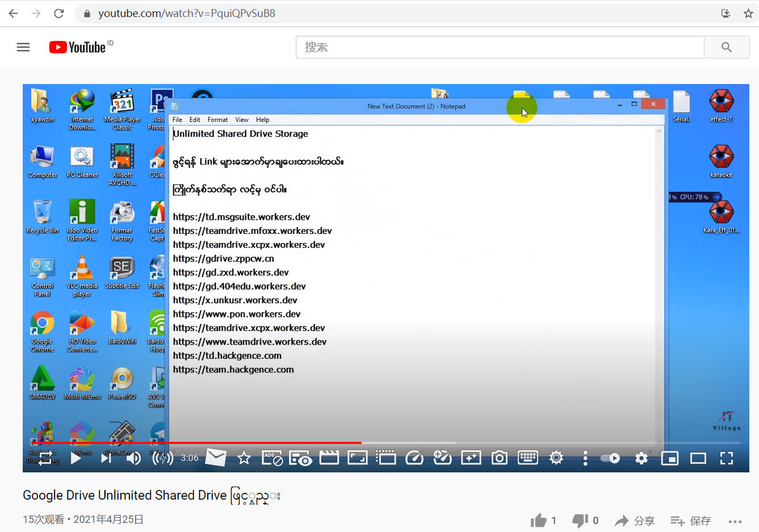Click the Recycle Bin desktop icon

click(42, 217)
